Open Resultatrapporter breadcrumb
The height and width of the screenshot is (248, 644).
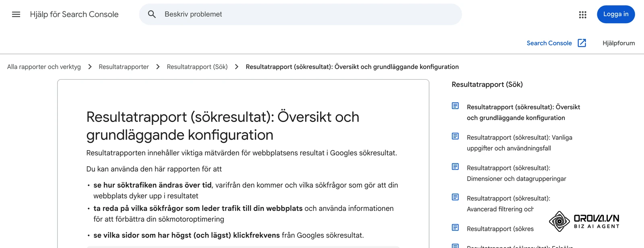(124, 67)
